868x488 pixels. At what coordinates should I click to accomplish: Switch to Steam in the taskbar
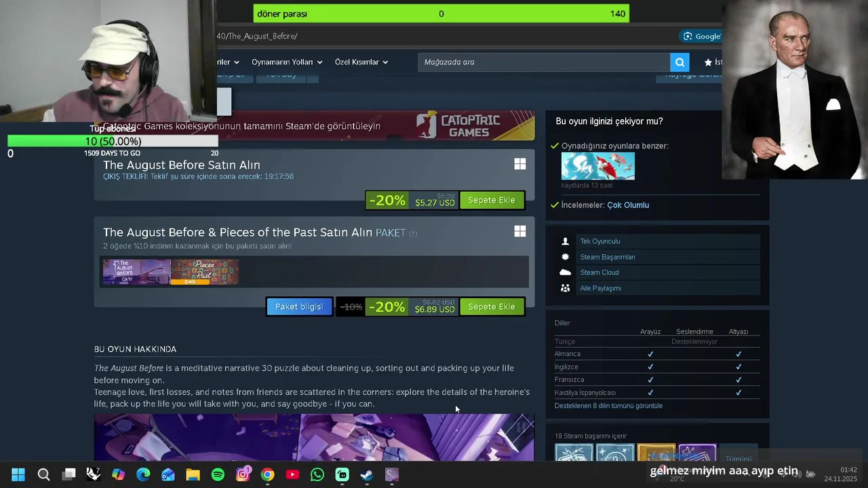pyautogui.click(x=367, y=475)
